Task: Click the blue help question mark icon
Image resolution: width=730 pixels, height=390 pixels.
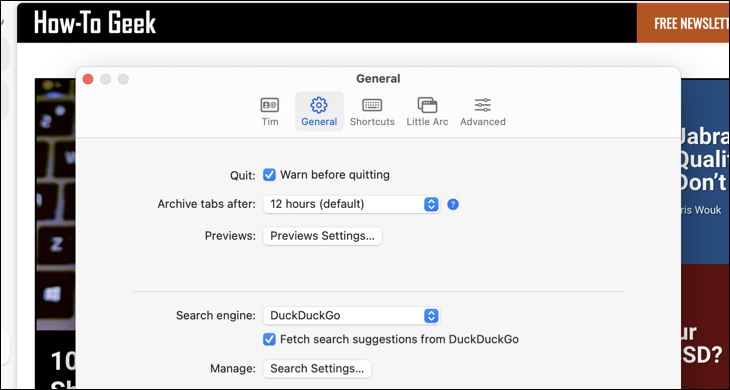Action: click(453, 204)
